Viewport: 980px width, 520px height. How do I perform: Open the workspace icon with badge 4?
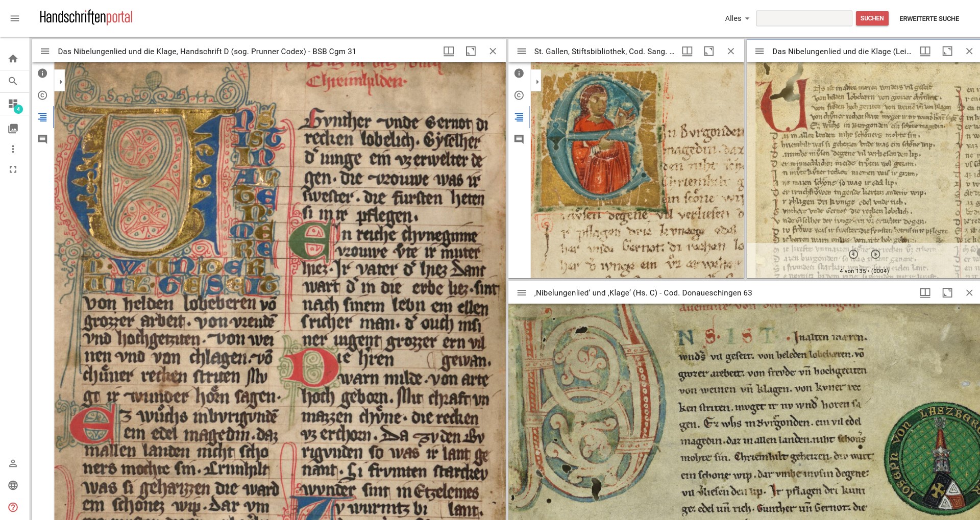14,105
